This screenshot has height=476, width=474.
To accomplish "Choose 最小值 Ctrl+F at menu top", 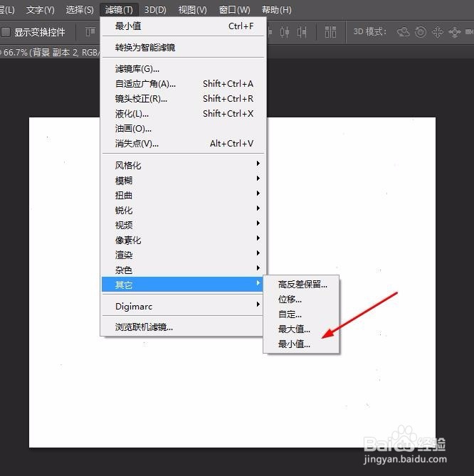I will click(x=184, y=26).
